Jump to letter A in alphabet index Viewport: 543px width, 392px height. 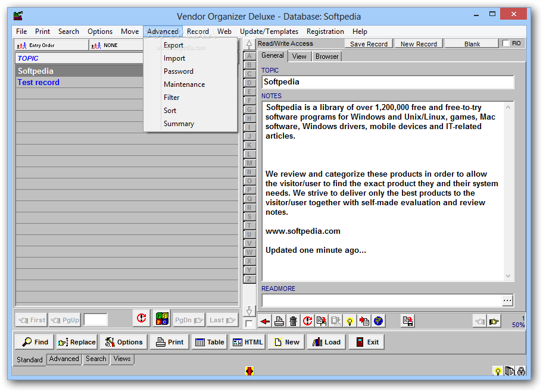pos(249,56)
